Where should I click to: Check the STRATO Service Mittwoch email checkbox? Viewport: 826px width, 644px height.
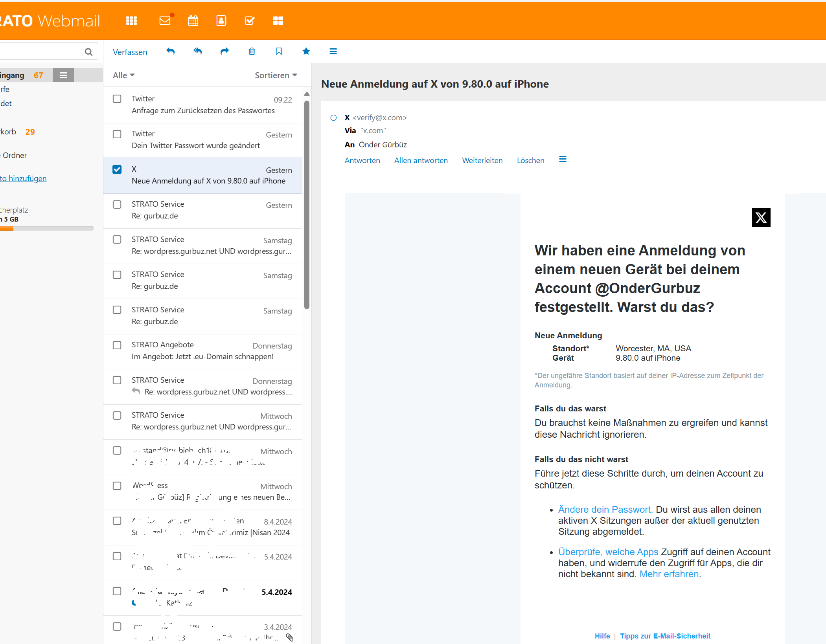click(x=117, y=415)
